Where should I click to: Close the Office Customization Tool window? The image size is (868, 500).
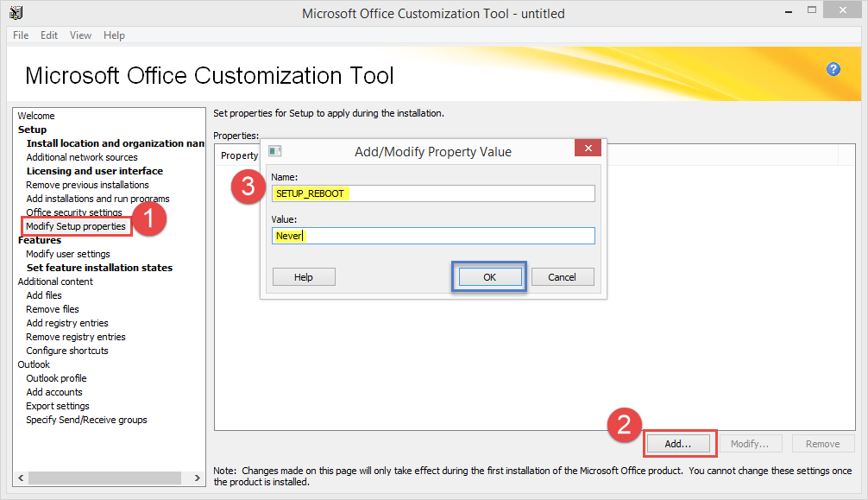[842, 10]
